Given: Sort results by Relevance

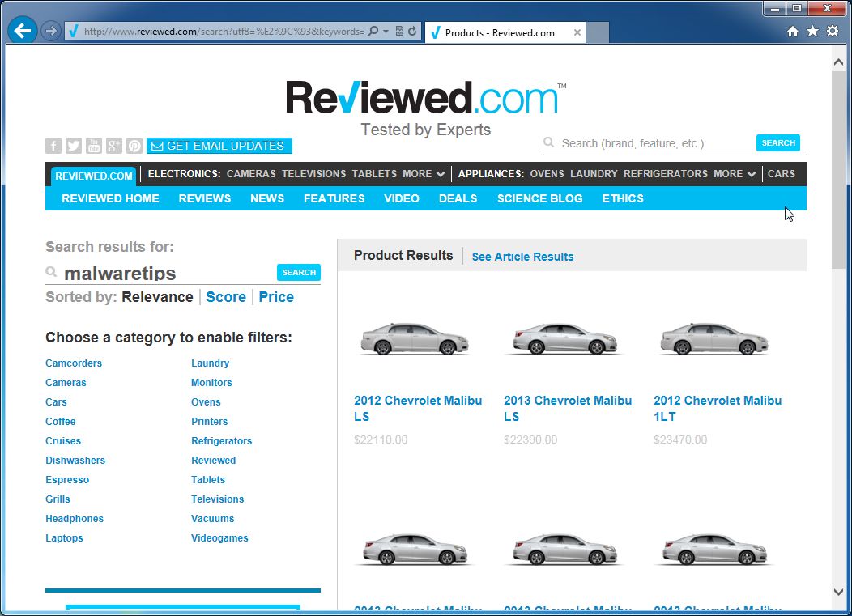Looking at the screenshot, I should (x=158, y=296).
